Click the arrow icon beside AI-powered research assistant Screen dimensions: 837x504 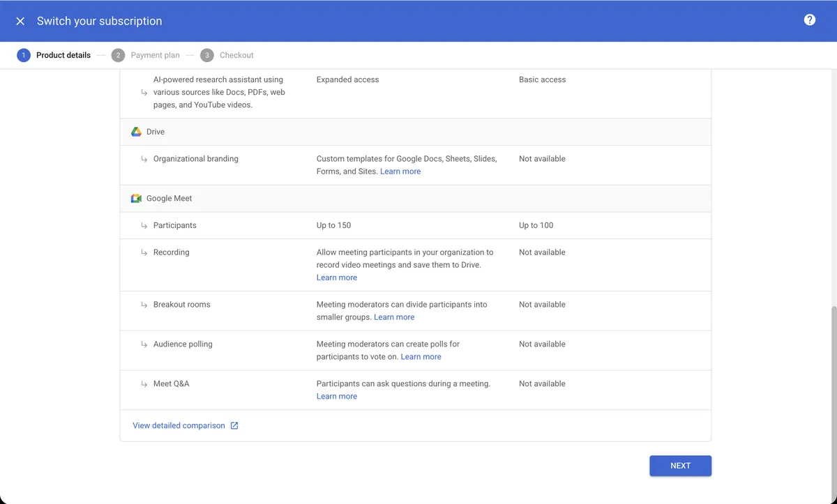pyautogui.click(x=144, y=92)
